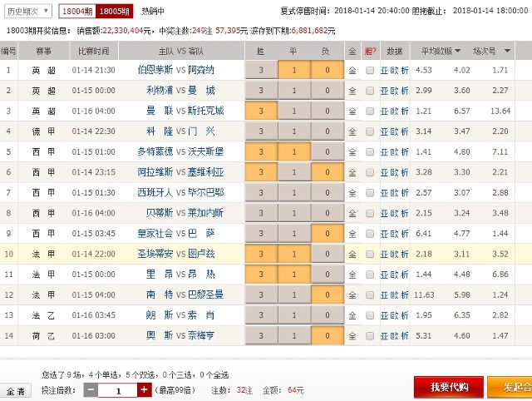Select lose (0) for 多特蒙德 VS 沃夫斯堡

pyautogui.click(x=328, y=151)
